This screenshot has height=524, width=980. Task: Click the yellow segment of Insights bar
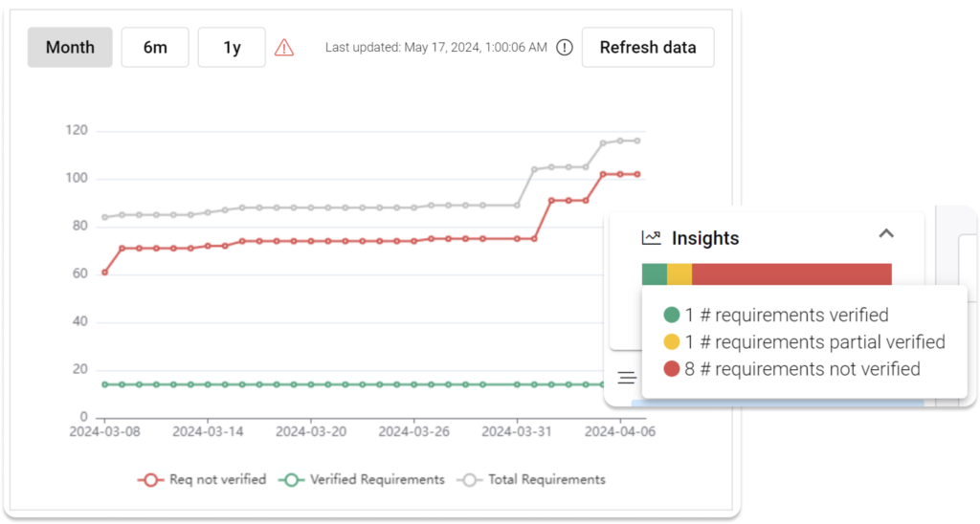point(679,274)
